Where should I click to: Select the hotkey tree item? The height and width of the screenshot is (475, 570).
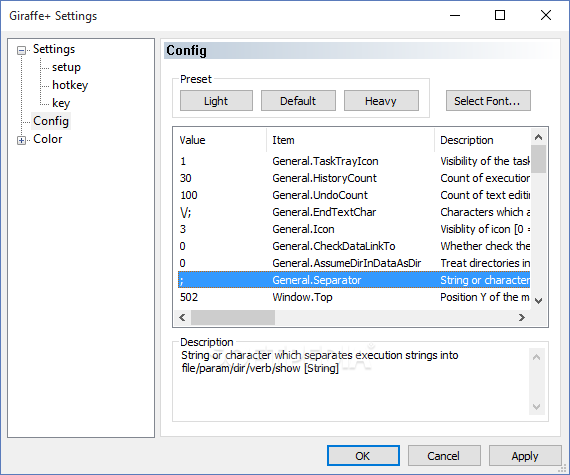pyautogui.click(x=70, y=85)
